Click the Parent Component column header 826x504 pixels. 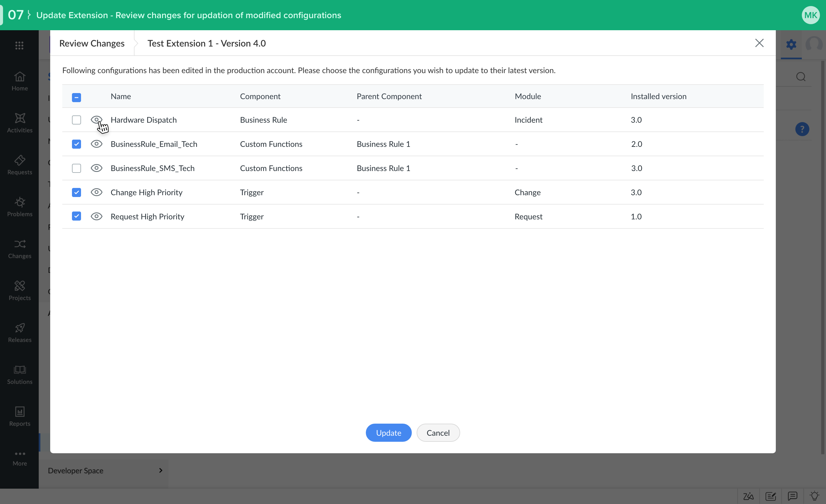pos(389,96)
